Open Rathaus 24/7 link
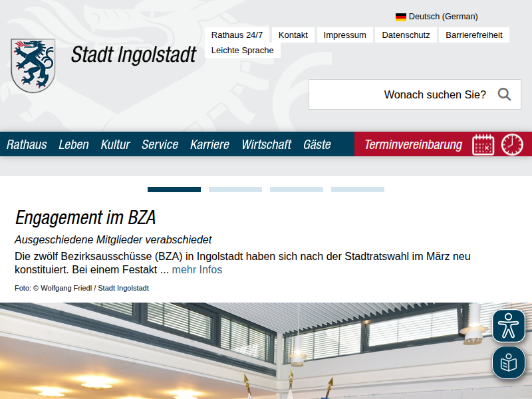Image resolution: width=532 pixels, height=399 pixels. [237, 35]
